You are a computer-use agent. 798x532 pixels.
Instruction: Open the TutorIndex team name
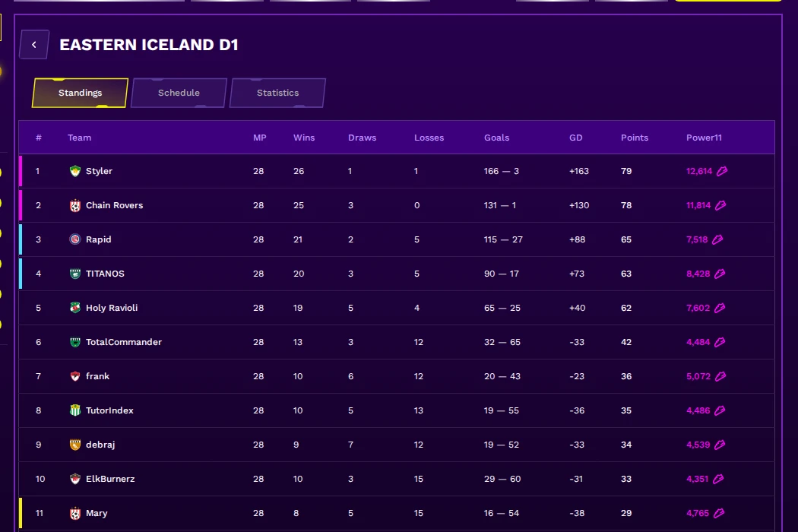[x=109, y=410]
